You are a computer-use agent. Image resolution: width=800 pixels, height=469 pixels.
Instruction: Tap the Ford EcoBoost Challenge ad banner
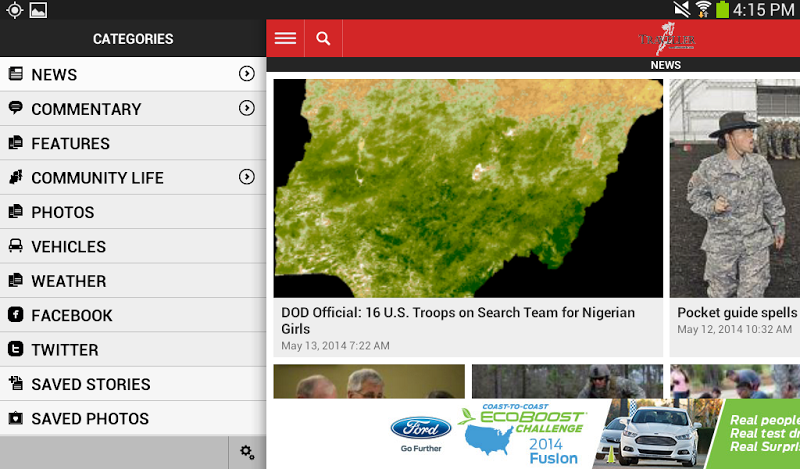point(533,434)
